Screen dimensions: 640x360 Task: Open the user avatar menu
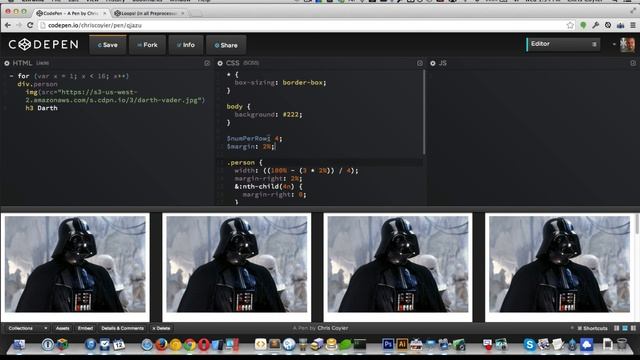point(627,44)
